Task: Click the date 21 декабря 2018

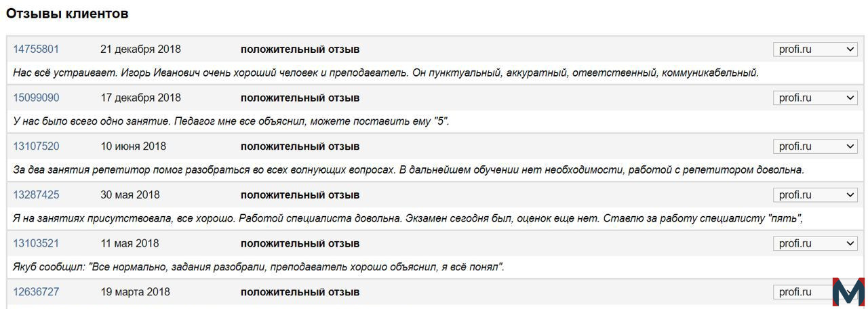Action: point(140,49)
